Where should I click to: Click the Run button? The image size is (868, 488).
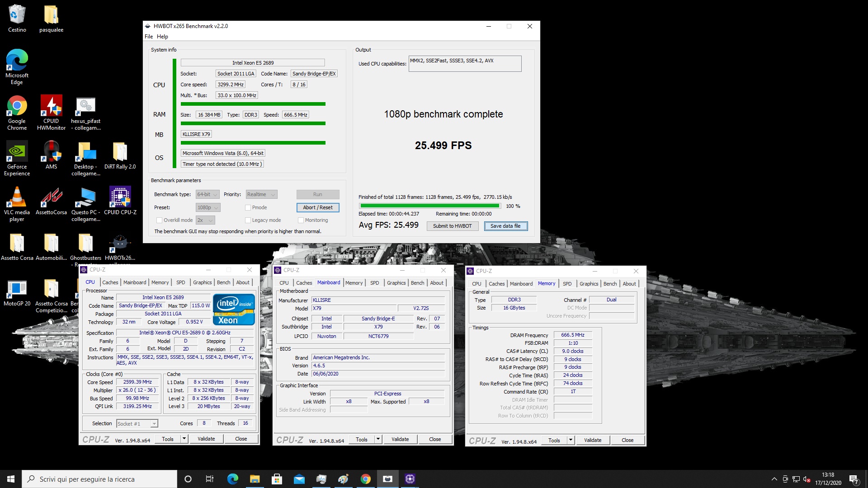tap(318, 194)
